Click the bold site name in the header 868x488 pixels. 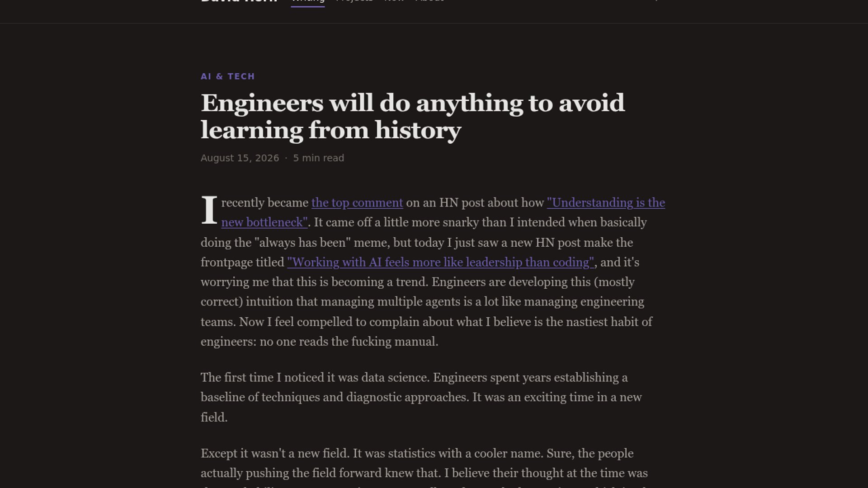click(239, 1)
